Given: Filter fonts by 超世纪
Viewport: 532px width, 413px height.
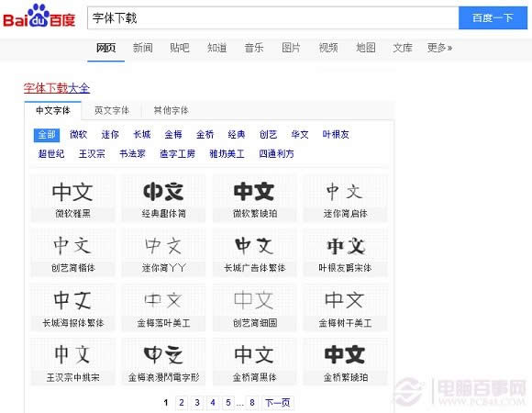Looking at the screenshot, I should tap(51, 154).
